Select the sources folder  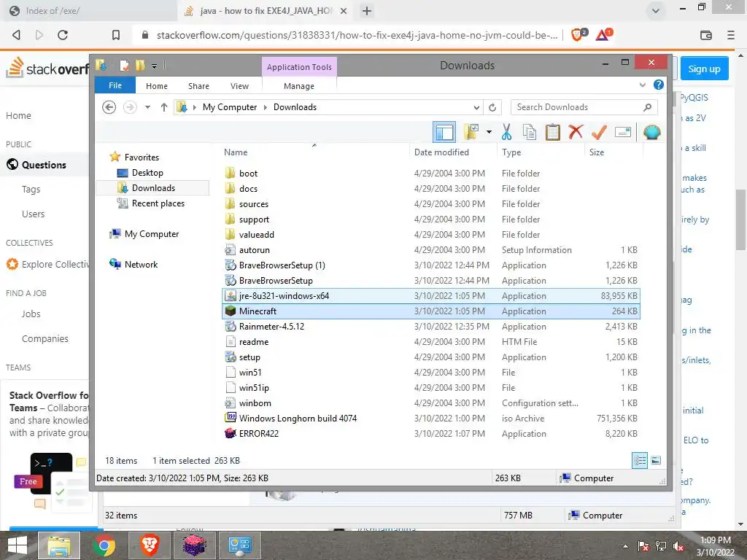430,204
